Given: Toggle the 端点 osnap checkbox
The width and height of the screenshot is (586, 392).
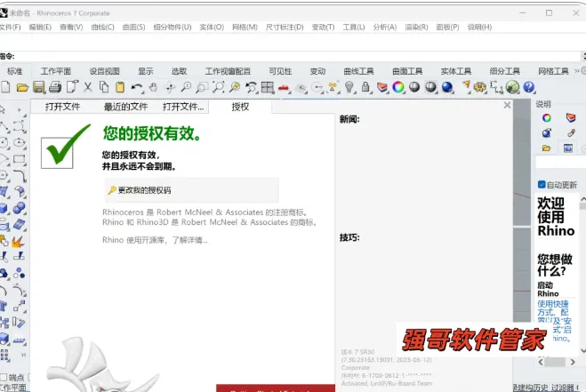Looking at the screenshot, I should [4, 377].
